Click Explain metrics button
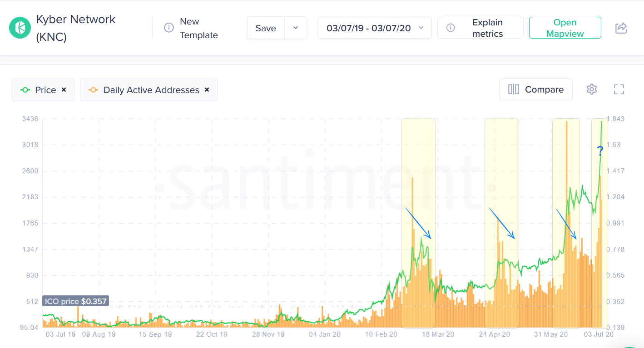This screenshot has height=348, width=644. 481,28
